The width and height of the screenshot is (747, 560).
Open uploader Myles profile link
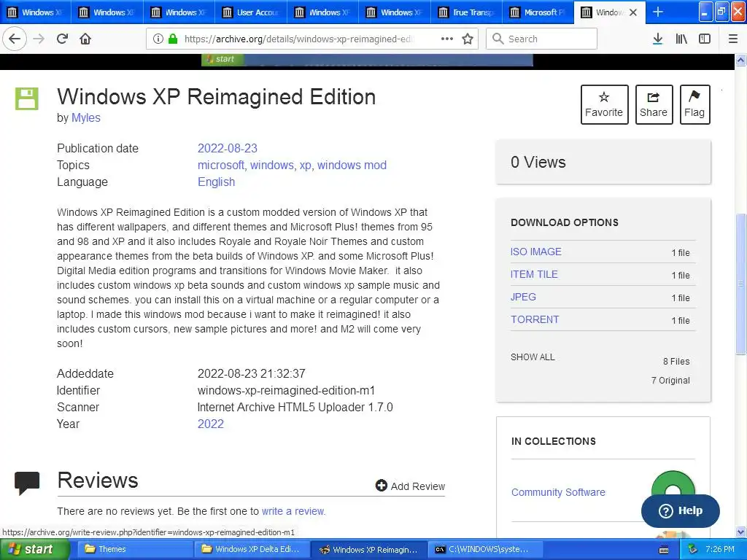tap(86, 117)
